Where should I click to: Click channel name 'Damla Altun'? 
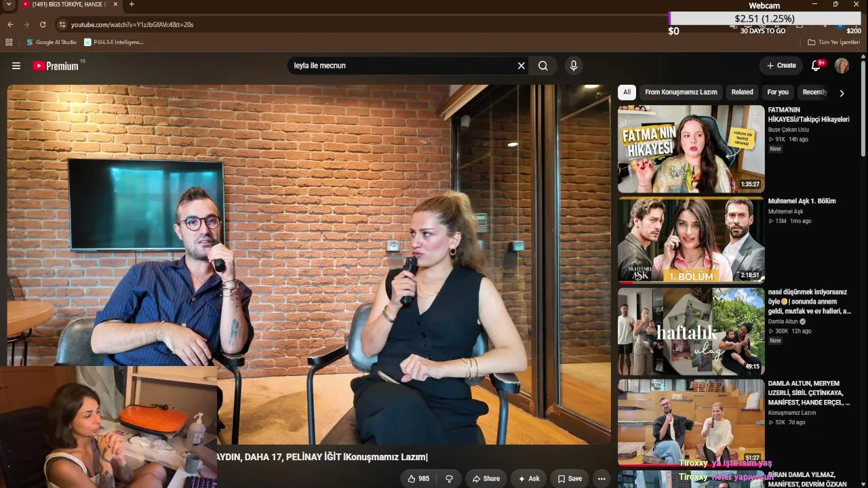pyautogui.click(x=783, y=321)
